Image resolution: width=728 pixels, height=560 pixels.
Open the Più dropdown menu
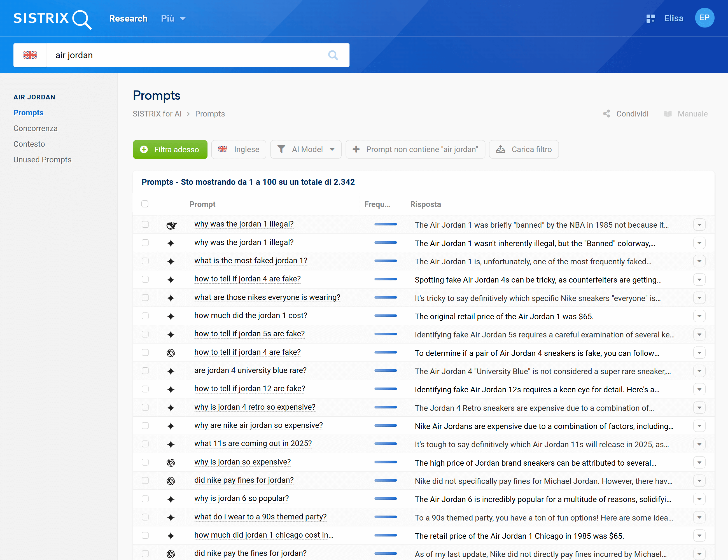173,18
